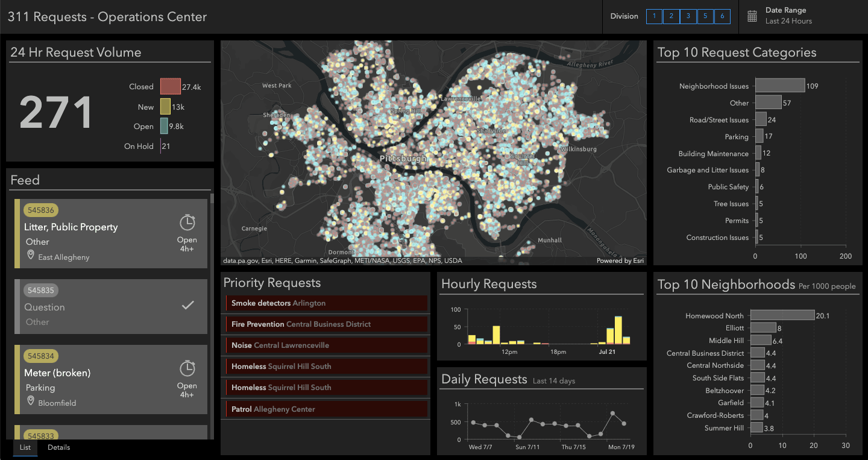Select Division 6 in the header filter

[x=722, y=16]
